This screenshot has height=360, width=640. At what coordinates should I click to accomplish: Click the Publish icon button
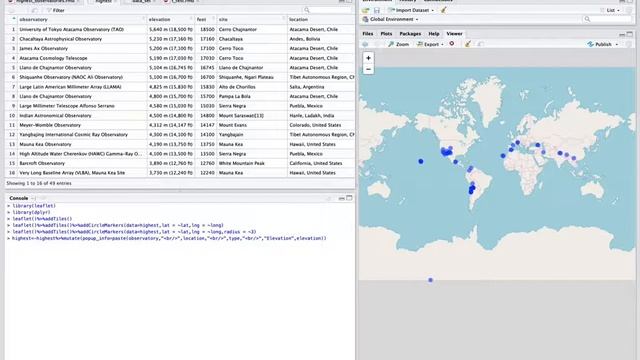pos(599,44)
